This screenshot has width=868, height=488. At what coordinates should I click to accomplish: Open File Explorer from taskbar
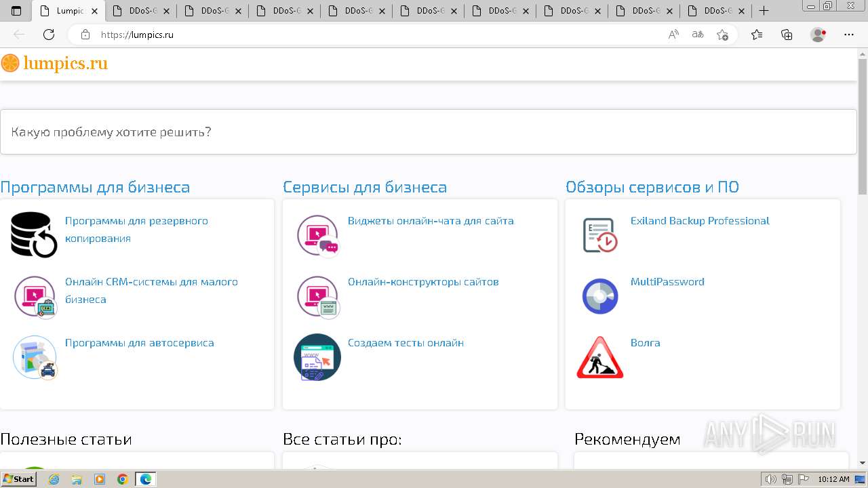[77, 479]
